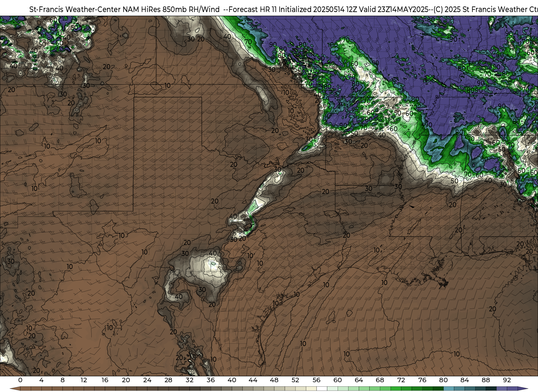The image size is (538, 392).
Task: Click the pale green swatch below the 64 label
Action: [x=364, y=389]
